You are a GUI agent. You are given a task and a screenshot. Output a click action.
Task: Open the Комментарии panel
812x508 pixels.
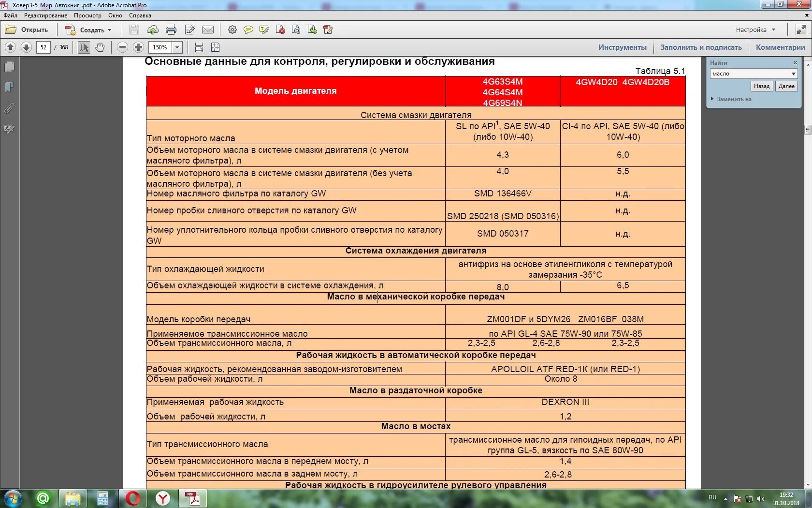coord(781,47)
